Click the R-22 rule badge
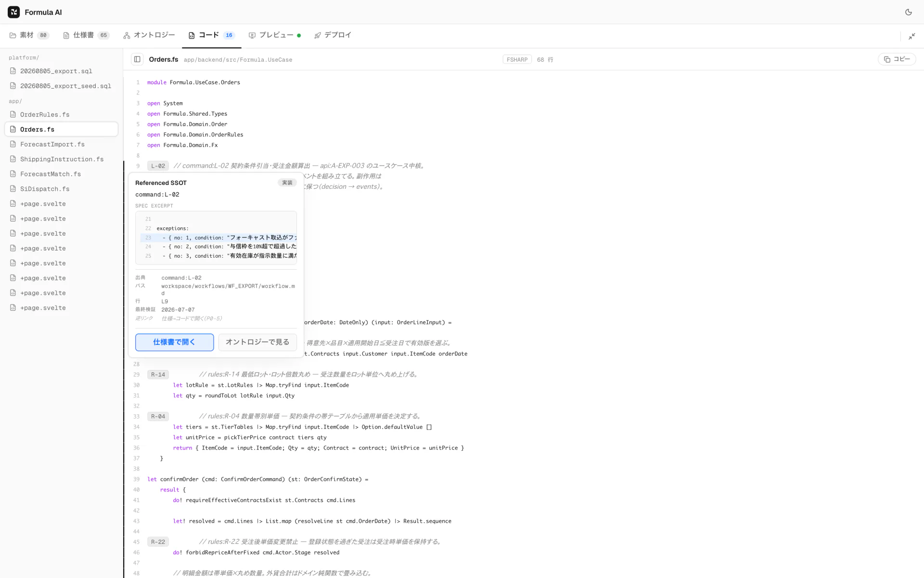Viewport: 924px width, 578px height. (x=158, y=542)
